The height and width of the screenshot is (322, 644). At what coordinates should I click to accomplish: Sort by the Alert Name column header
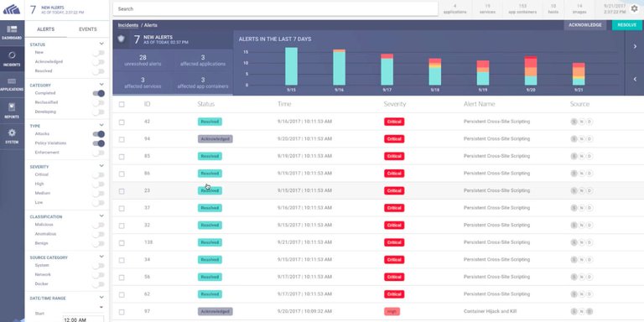tap(480, 104)
